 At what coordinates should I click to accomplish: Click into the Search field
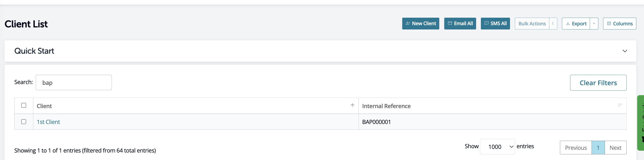click(73, 82)
